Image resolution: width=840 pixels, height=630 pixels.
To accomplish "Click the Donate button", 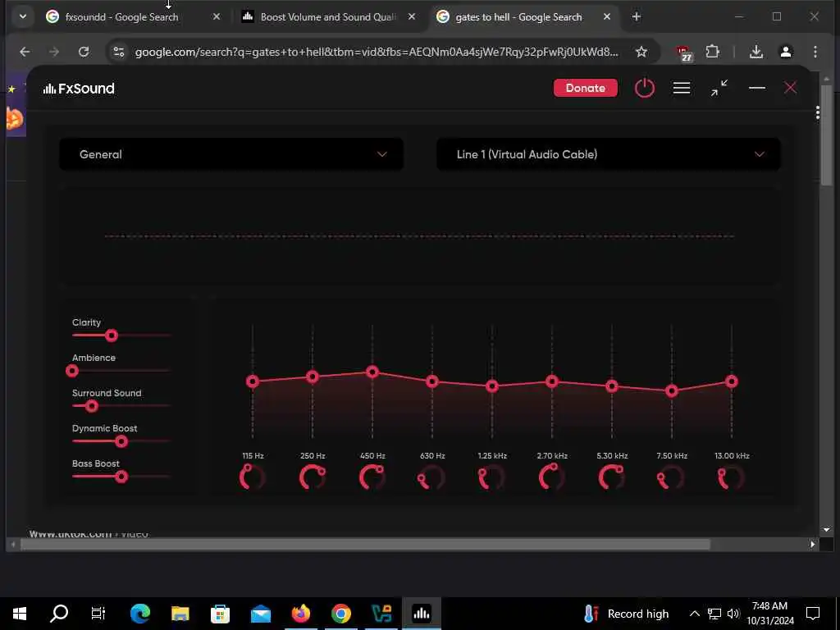I will [x=585, y=88].
